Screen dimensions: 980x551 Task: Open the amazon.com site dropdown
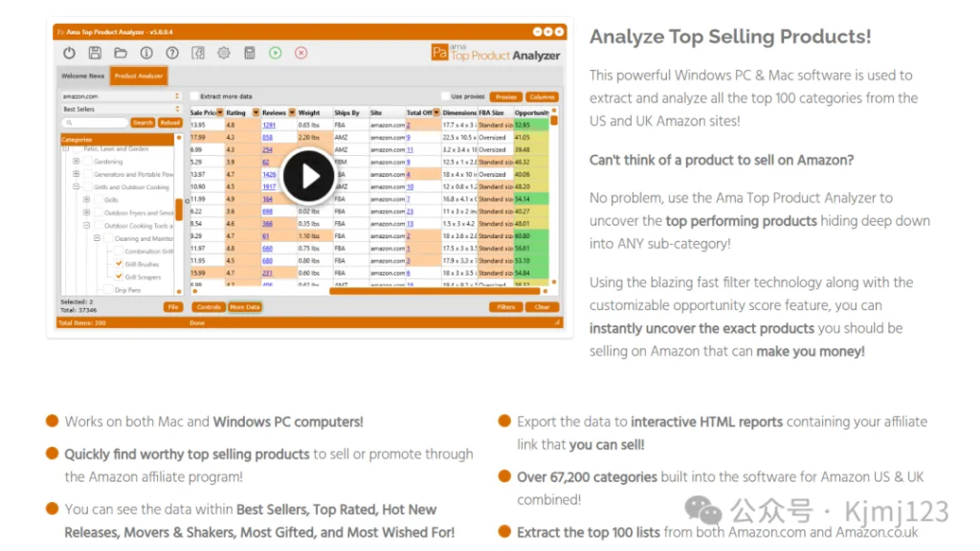click(x=121, y=97)
